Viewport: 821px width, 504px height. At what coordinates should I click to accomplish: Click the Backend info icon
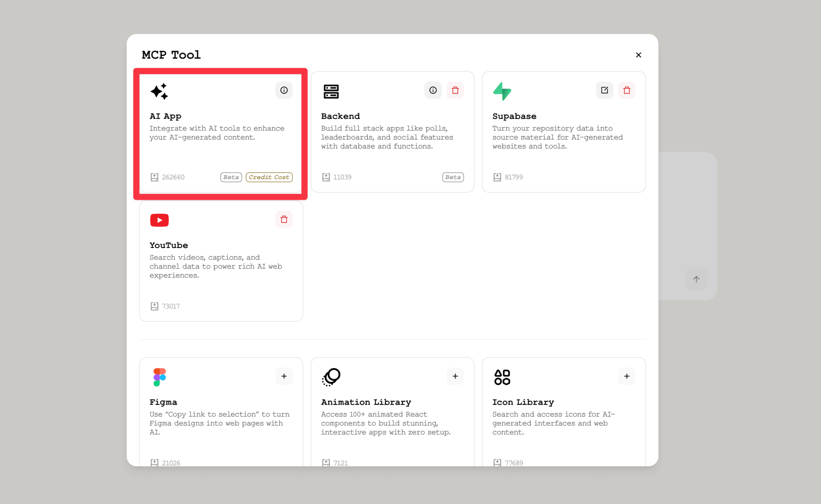(433, 90)
